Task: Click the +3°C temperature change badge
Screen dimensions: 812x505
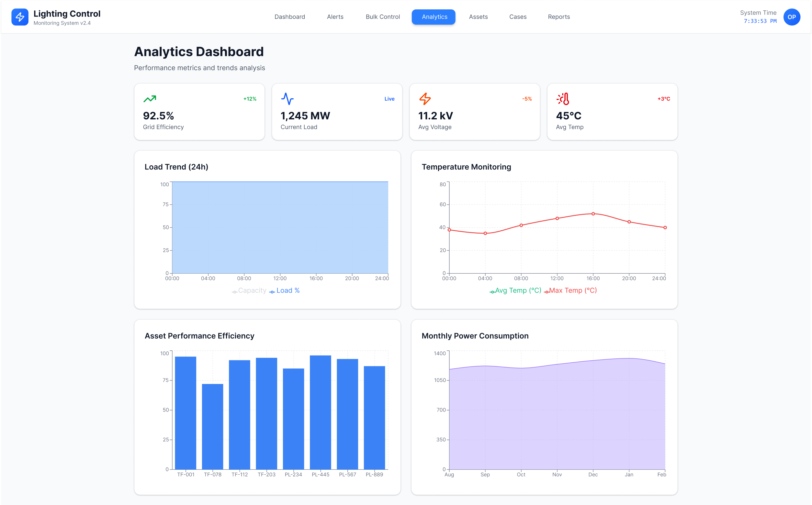Action: tap(664, 99)
